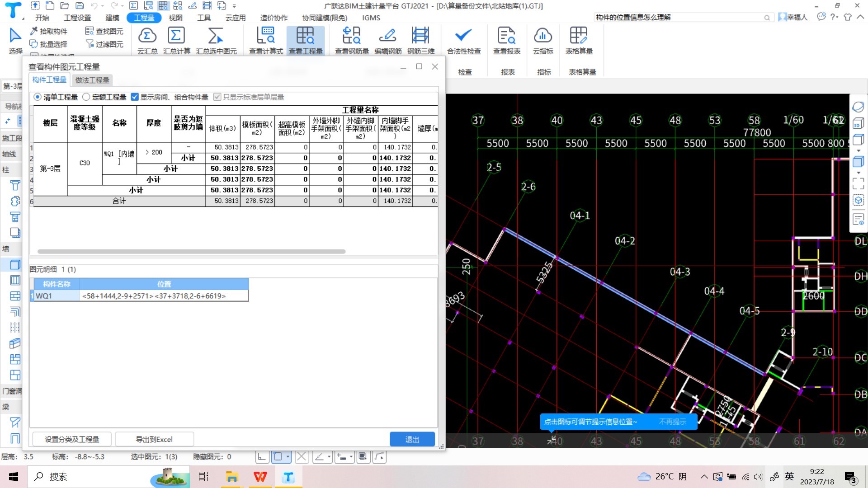Click the 云汇总 cloud summary icon
The image size is (868, 488).
point(147,41)
